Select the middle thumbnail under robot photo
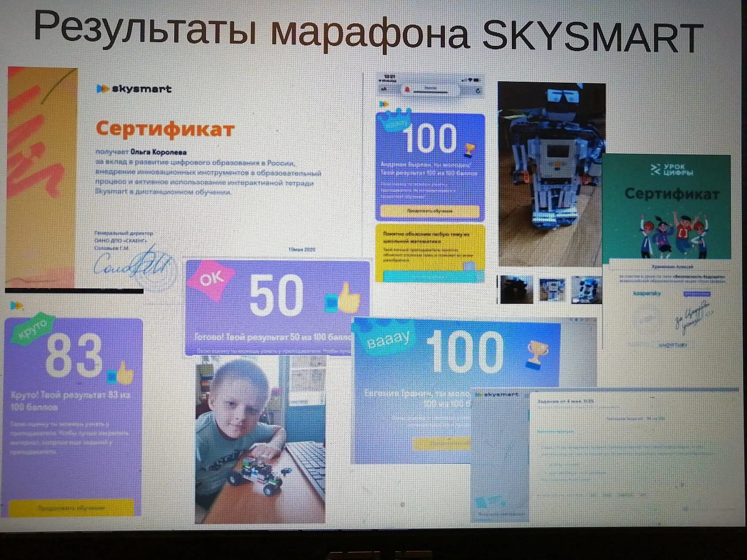Image resolution: width=747 pixels, height=560 pixels. (552, 289)
